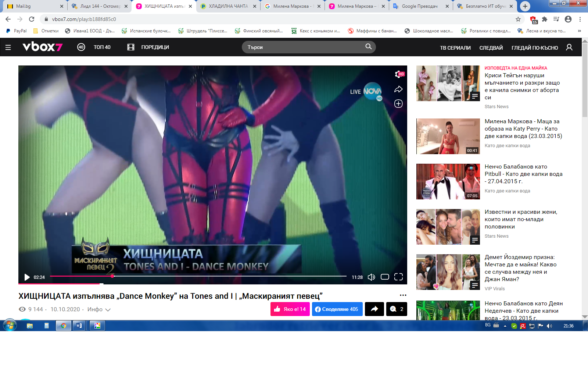Switch to theater mode

[385, 277]
